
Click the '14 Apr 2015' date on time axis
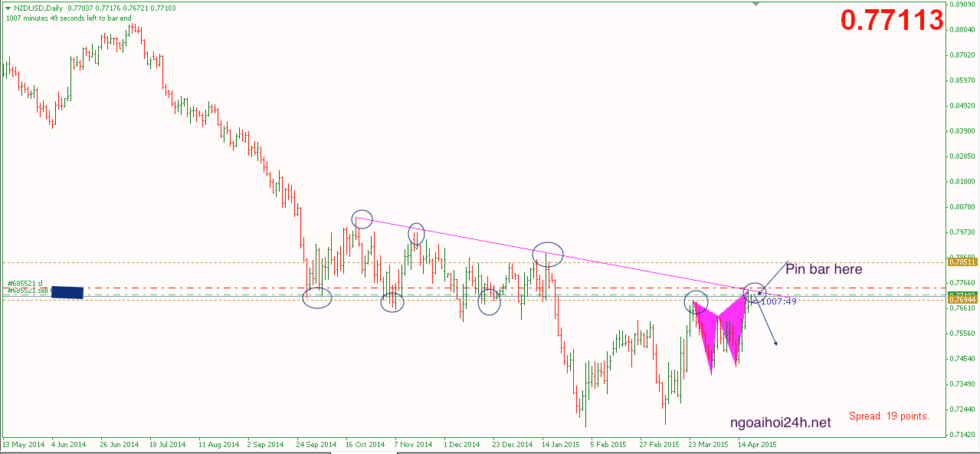[757, 444]
